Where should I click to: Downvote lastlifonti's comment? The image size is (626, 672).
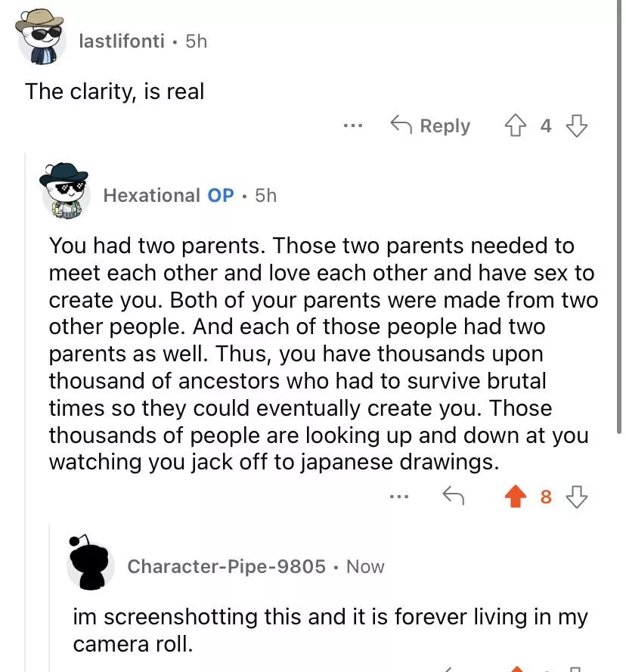coord(577,125)
